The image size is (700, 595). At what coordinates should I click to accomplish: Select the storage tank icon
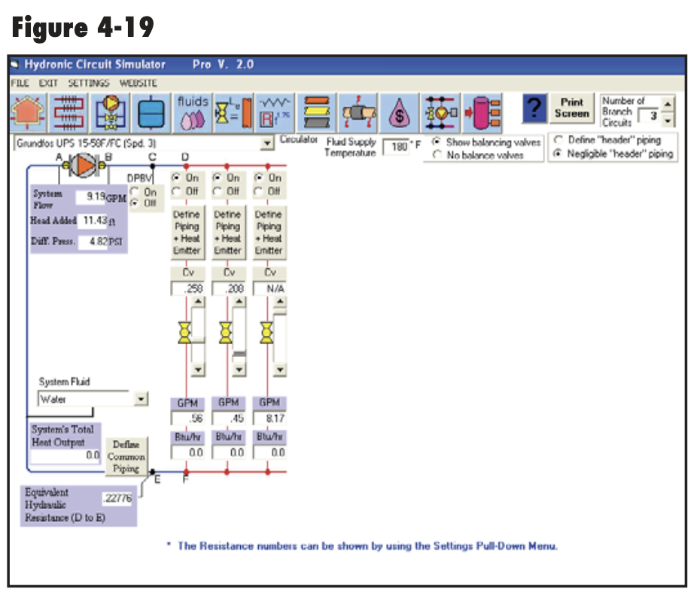(151, 111)
